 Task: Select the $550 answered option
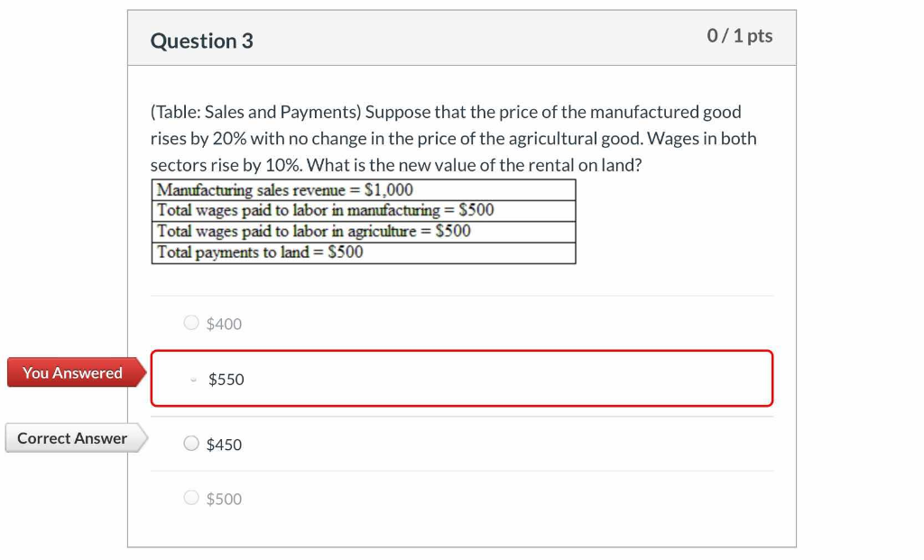click(x=225, y=379)
